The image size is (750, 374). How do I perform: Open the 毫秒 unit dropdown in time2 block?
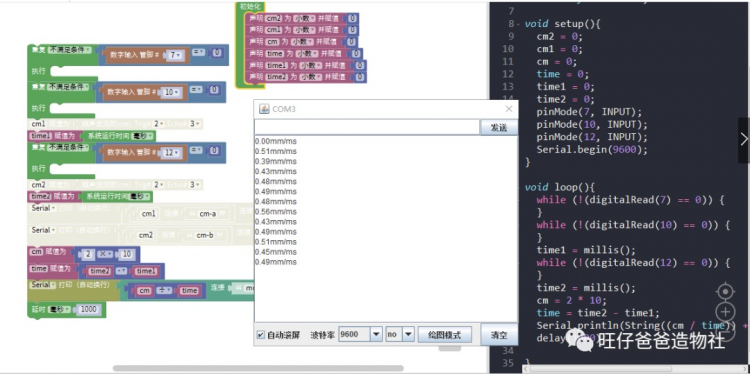140,197
